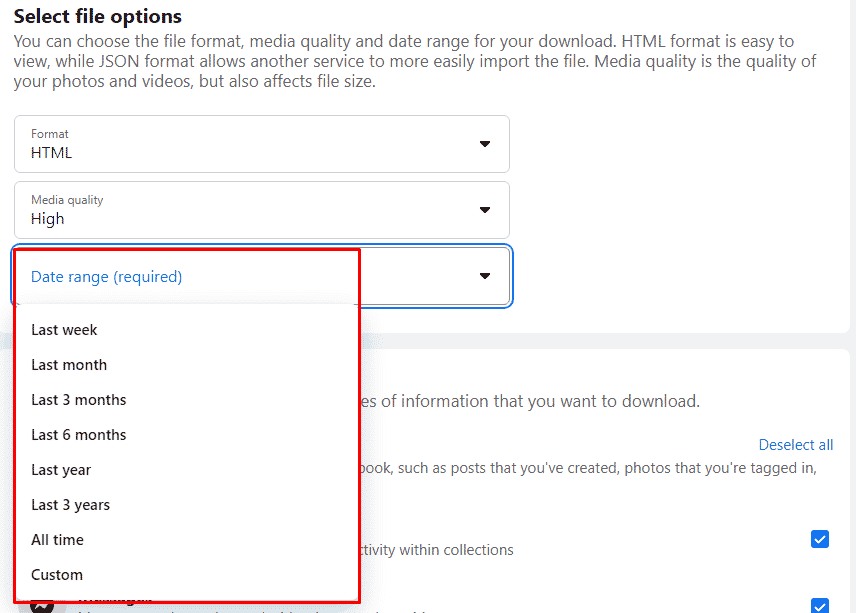Choose Custom date range option
856x613 pixels.
coord(186,574)
